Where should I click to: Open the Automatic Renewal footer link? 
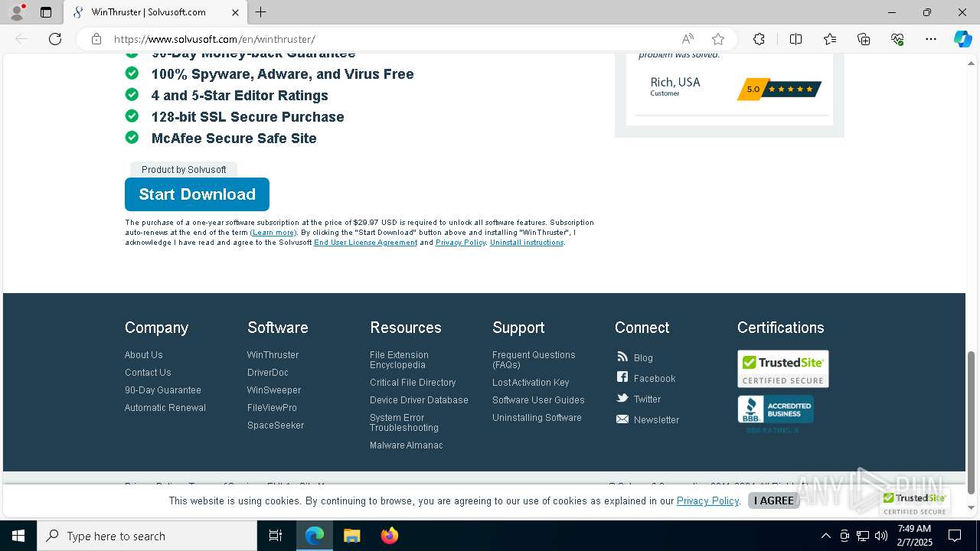coord(165,408)
